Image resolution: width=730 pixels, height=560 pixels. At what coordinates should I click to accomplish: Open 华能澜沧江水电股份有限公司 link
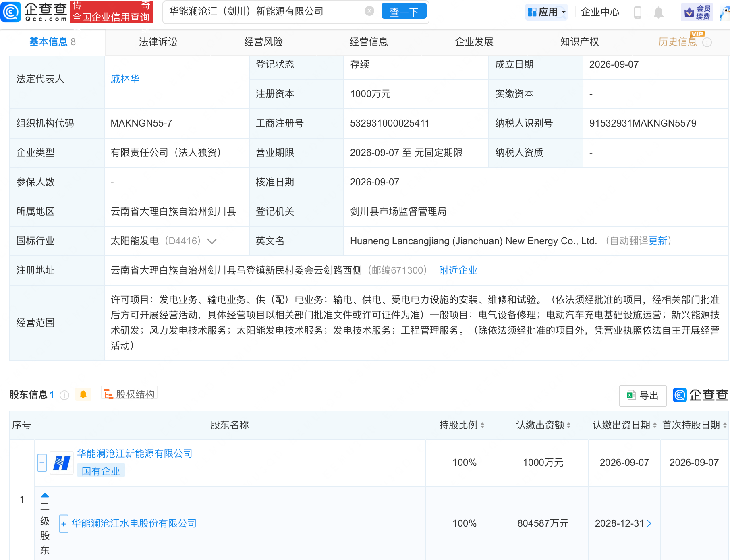pos(134,523)
